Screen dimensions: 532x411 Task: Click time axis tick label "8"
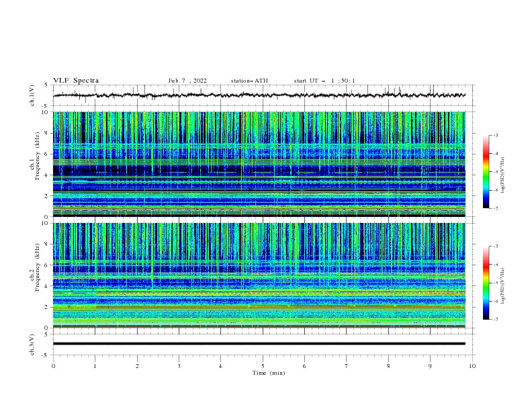(x=388, y=366)
